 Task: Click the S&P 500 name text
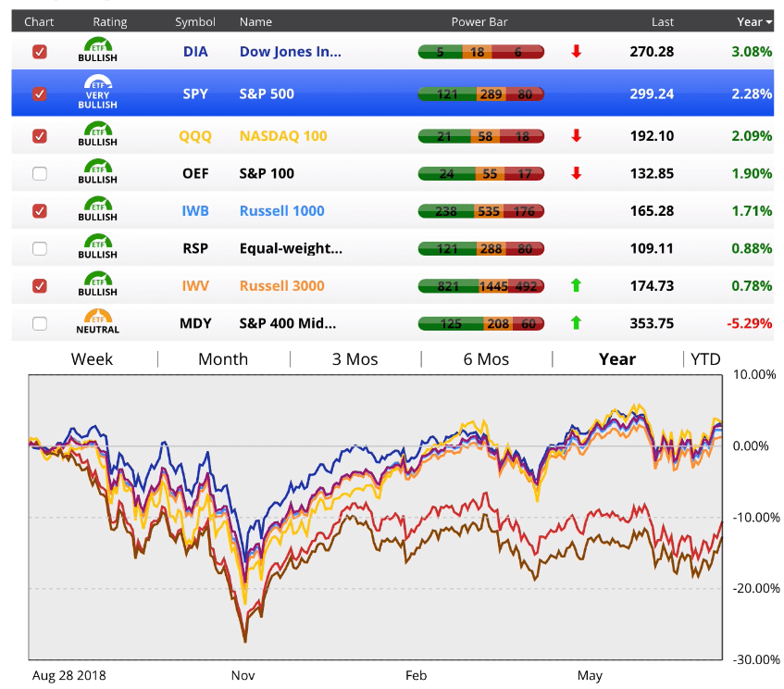point(267,94)
